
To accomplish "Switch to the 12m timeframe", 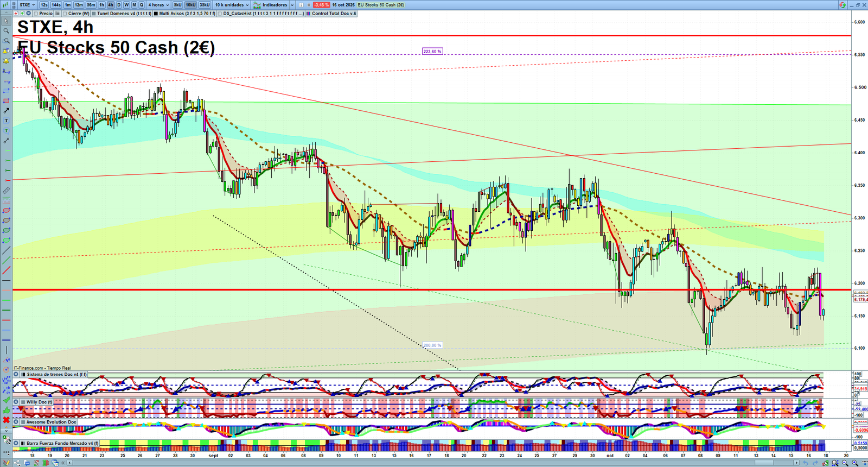I will [x=79, y=5].
